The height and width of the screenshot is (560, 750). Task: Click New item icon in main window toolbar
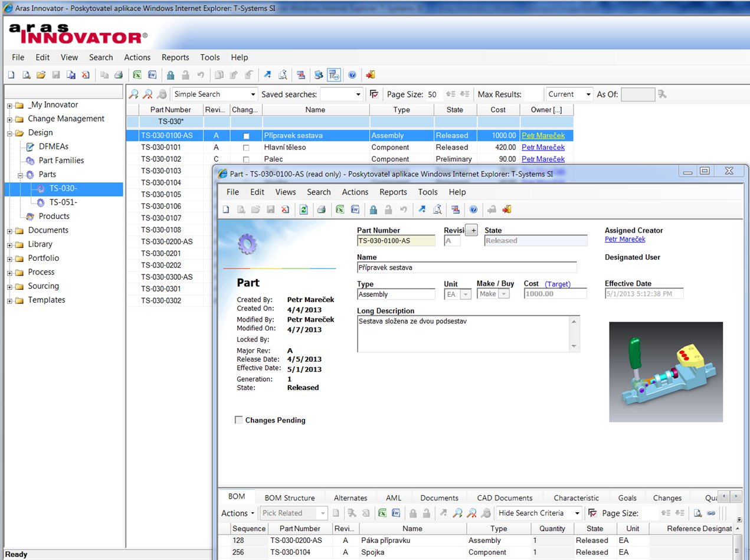point(11,75)
